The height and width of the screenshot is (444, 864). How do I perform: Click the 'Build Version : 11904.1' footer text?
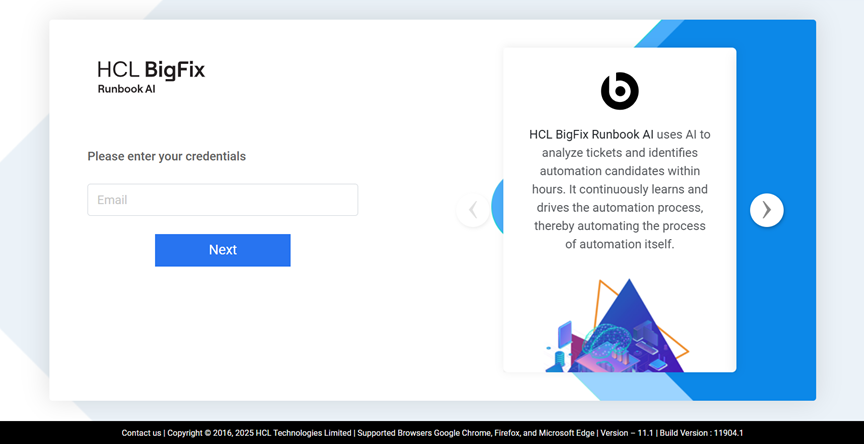(x=701, y=433)
